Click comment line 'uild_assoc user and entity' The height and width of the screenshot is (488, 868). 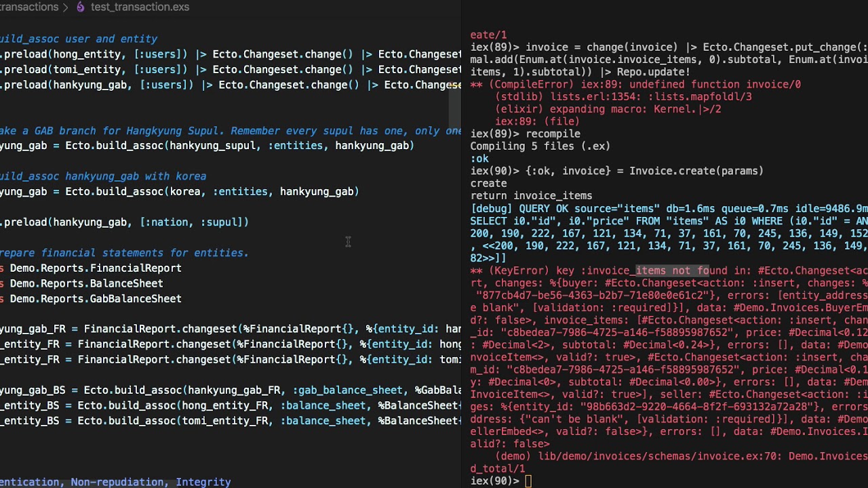79,39
